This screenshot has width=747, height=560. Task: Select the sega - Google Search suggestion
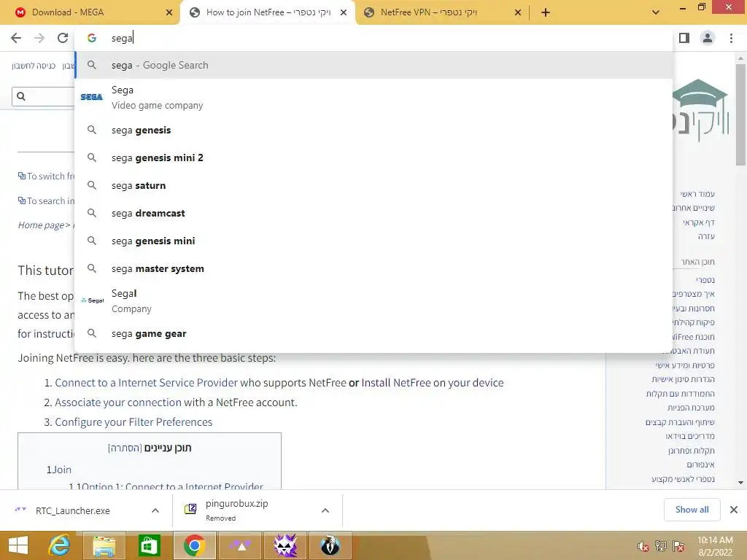[x=374, y=65]
